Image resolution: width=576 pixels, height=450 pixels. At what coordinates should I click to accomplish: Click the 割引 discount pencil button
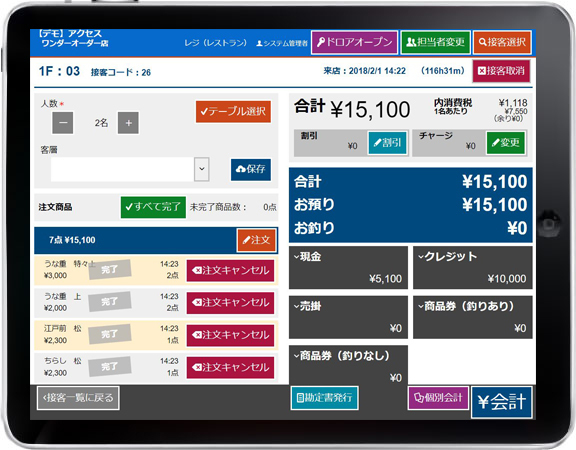(388, 143)
